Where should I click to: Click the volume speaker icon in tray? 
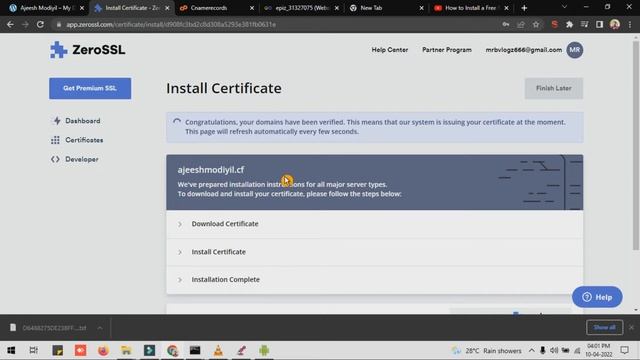tap(554, 350)
